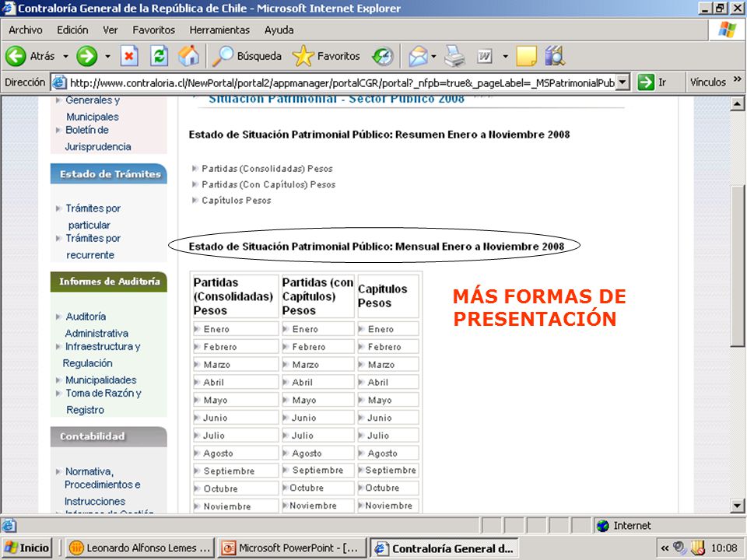Go to the home page icon
The width and height of the screenshot is (747, 560).
(x=188, y=56)
